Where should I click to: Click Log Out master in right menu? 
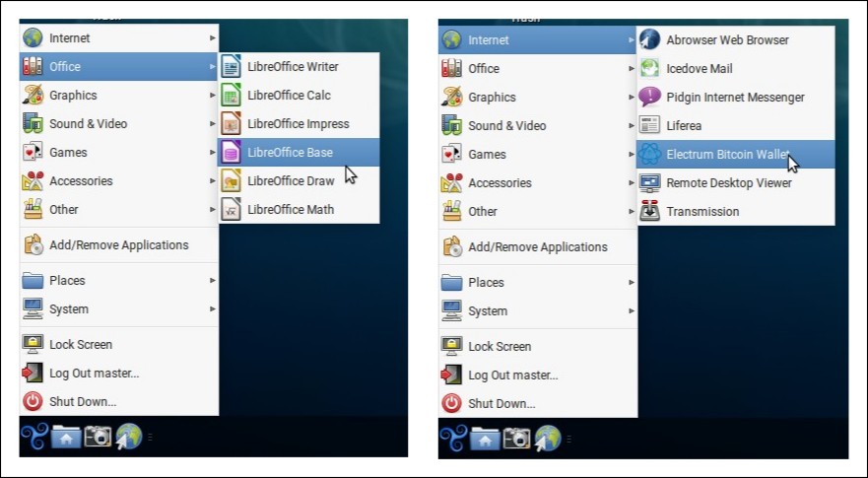pyautogui.click(x=538, y=375)
